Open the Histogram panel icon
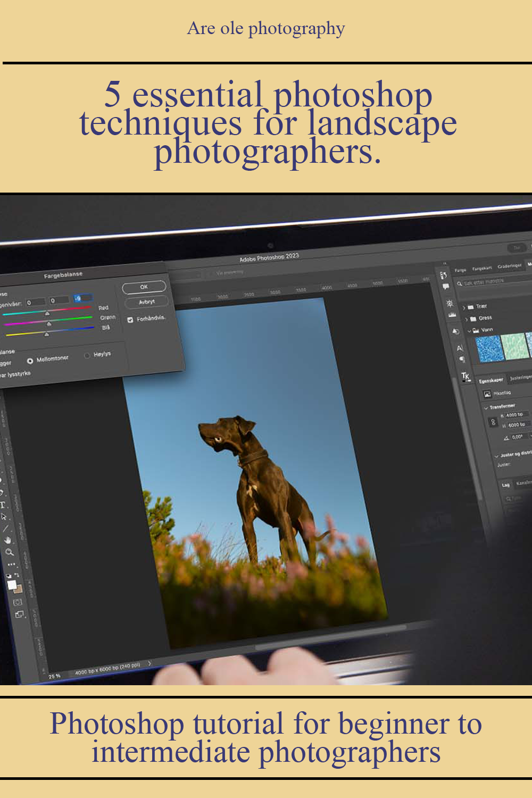 452,314
